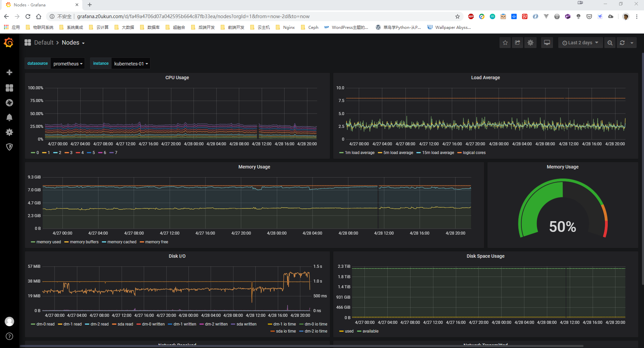
Task: Open the Server Admin shield icon
Action: pyautogui.click(x=9, y=147)
